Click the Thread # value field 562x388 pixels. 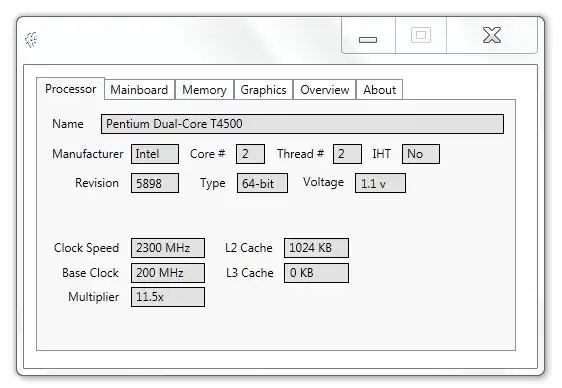tap(347, 154)
